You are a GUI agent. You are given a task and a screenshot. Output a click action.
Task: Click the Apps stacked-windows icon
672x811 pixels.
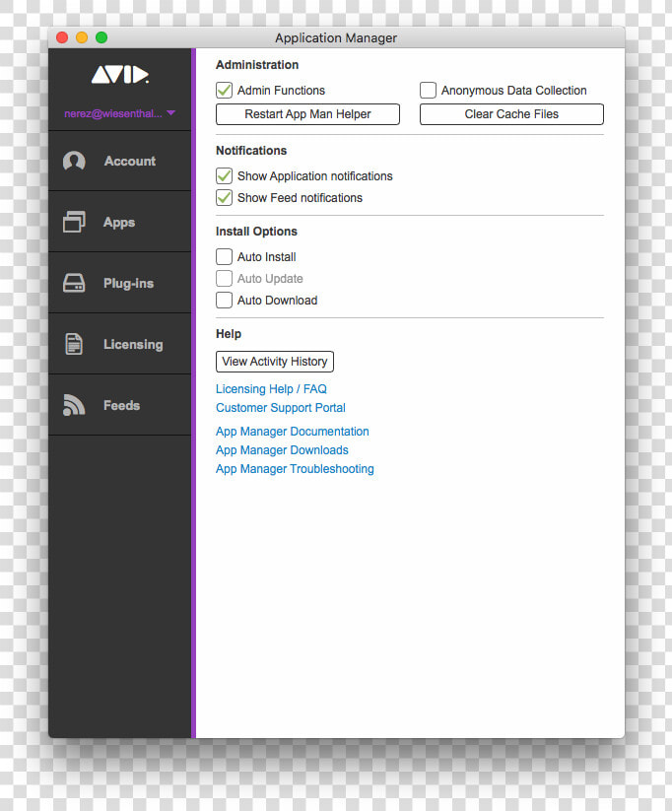74,222
